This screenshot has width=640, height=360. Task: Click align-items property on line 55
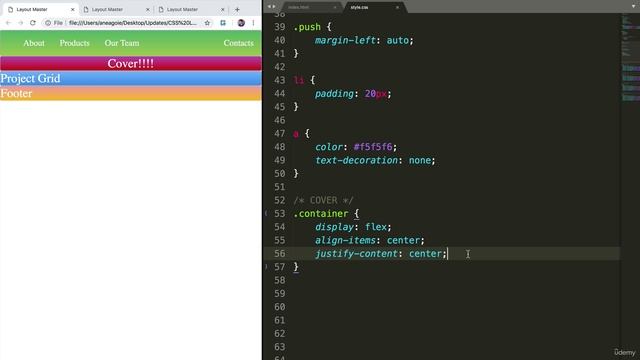[345, 240]
